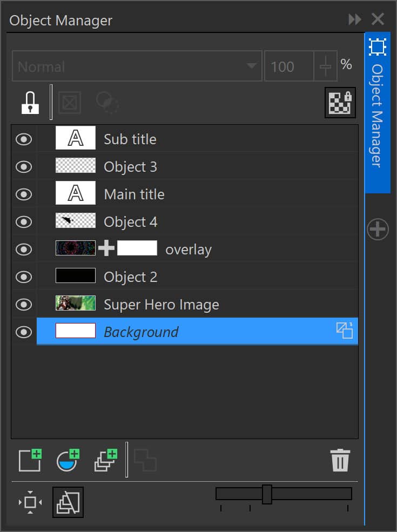The image size is (397, 532).
Task: Close the Object Manager docker
Action: 378,19
